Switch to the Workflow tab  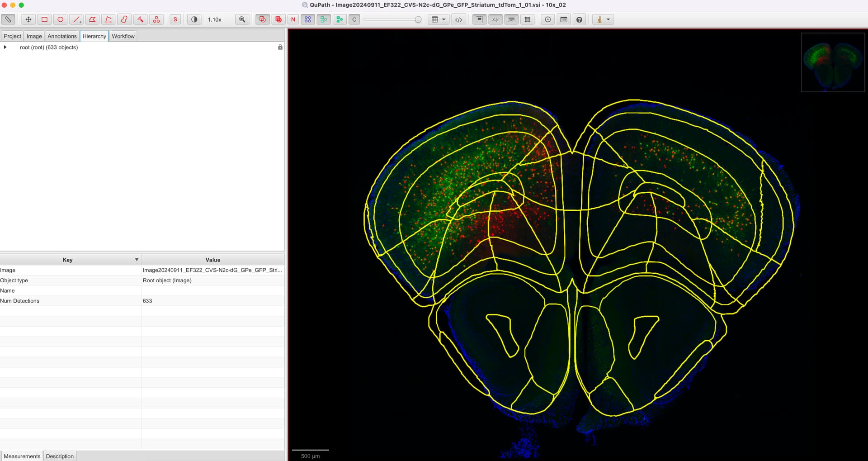click(123, 36)
